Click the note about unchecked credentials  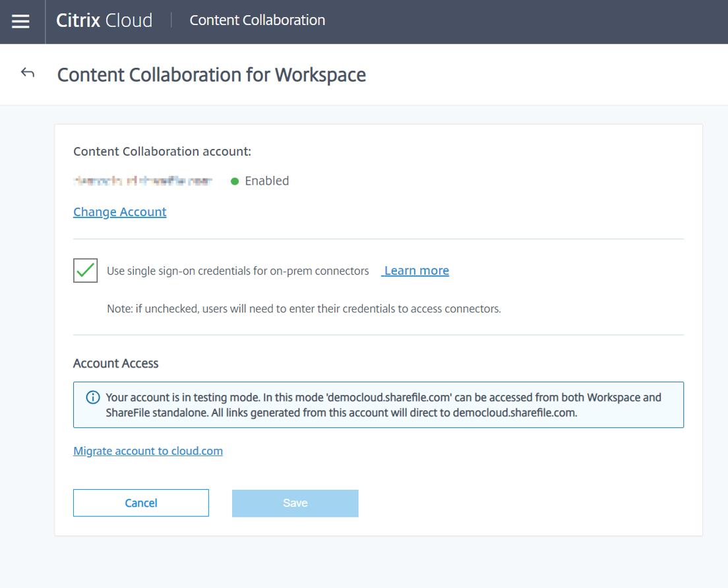coord(303,309)
